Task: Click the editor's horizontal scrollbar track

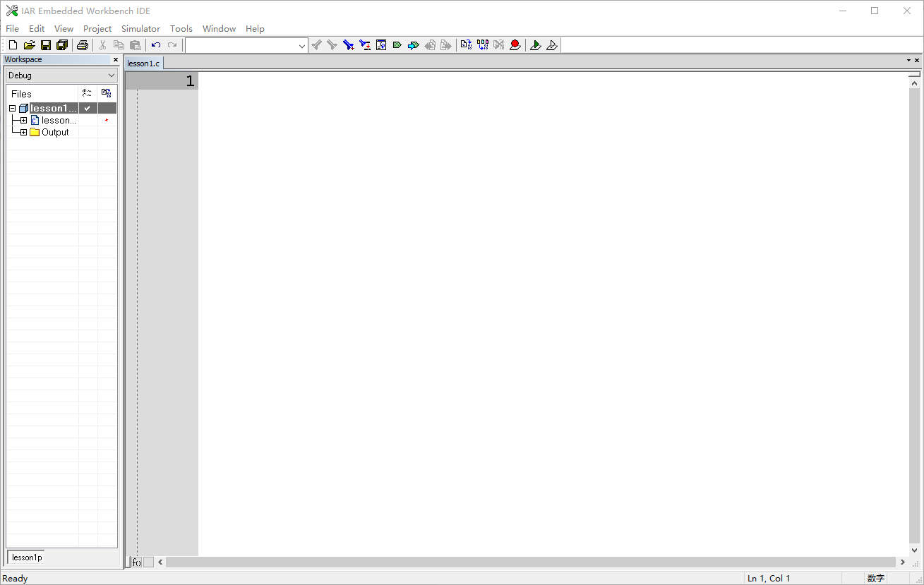Action: coord(532,562)
